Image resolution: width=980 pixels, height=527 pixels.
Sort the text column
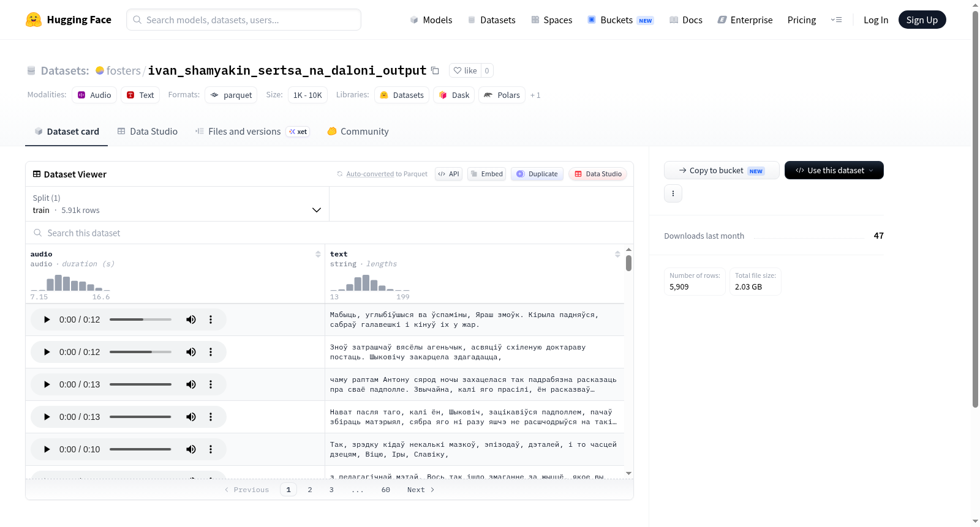tap(617, 254)
